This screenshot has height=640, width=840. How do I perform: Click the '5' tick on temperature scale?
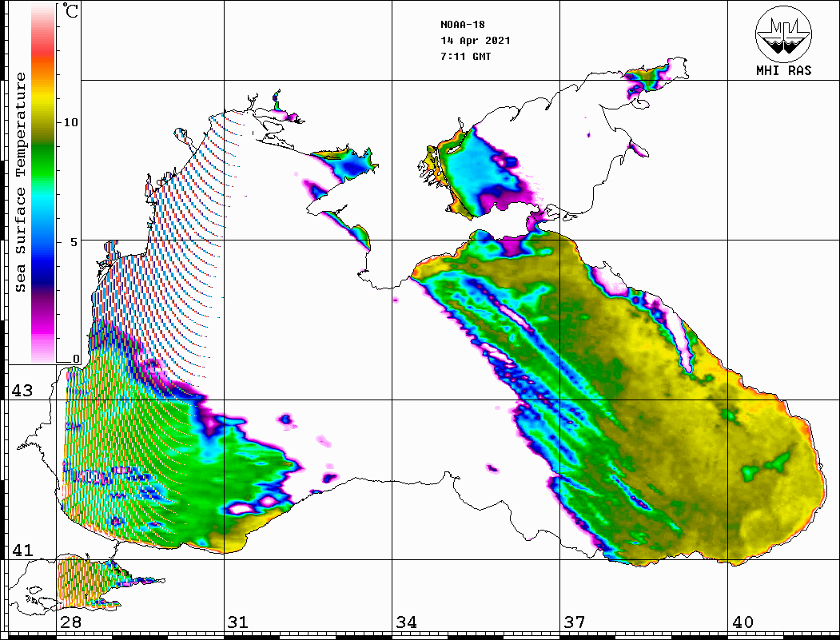point(74,242)
